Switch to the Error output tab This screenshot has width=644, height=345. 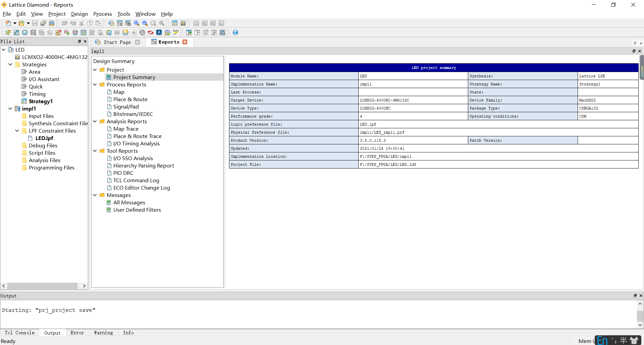coord(77,333)
